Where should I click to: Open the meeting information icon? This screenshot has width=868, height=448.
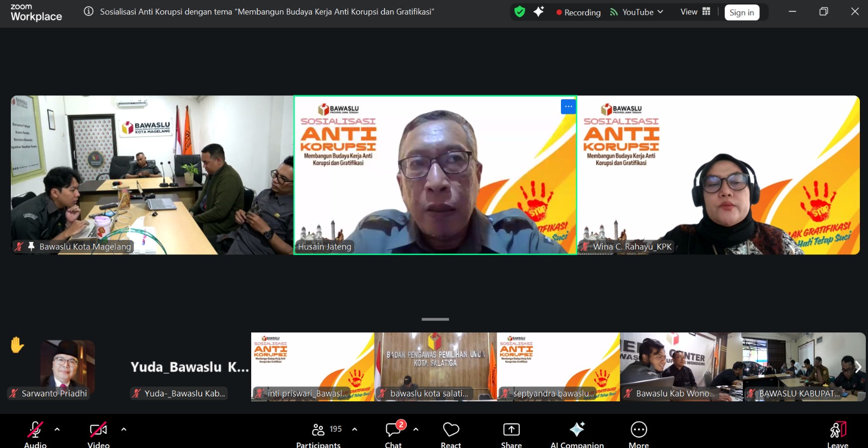tap(88, 11)
